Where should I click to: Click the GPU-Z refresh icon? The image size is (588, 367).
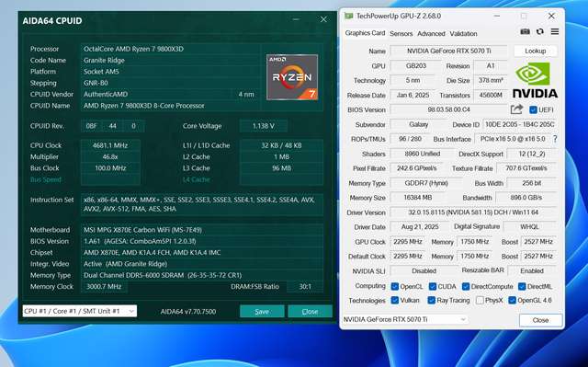click(x=540, y=32)
